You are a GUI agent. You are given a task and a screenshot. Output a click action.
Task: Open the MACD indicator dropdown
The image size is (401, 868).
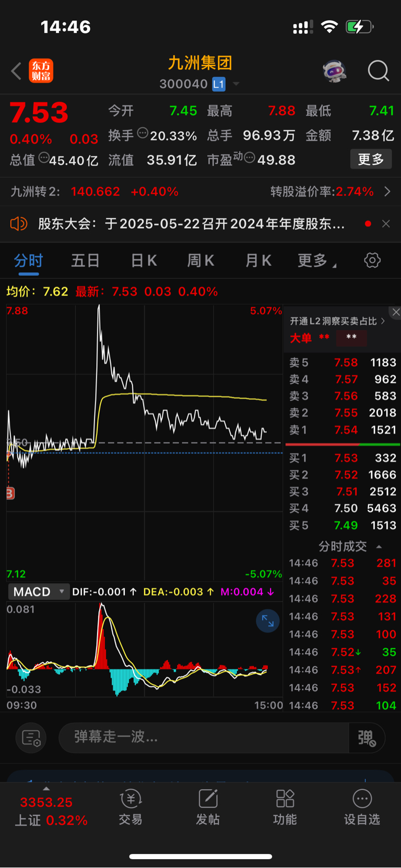(x=39, y=592)
